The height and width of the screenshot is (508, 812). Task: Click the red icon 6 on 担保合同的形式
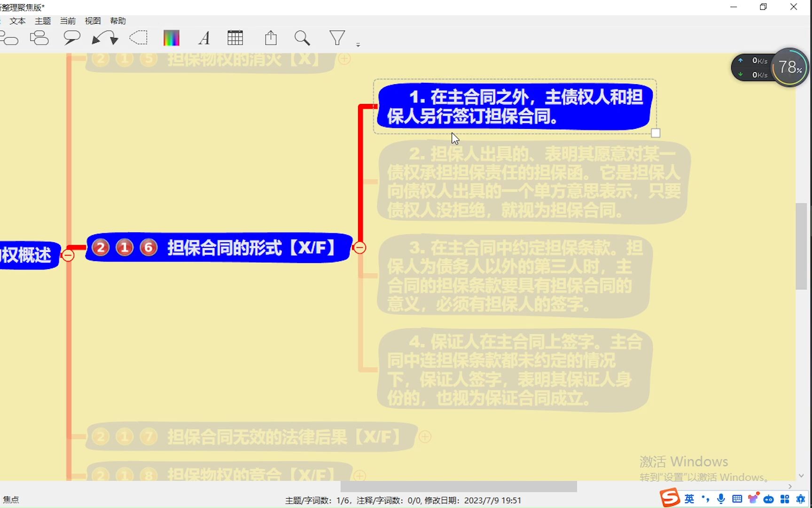pos(148,247)
